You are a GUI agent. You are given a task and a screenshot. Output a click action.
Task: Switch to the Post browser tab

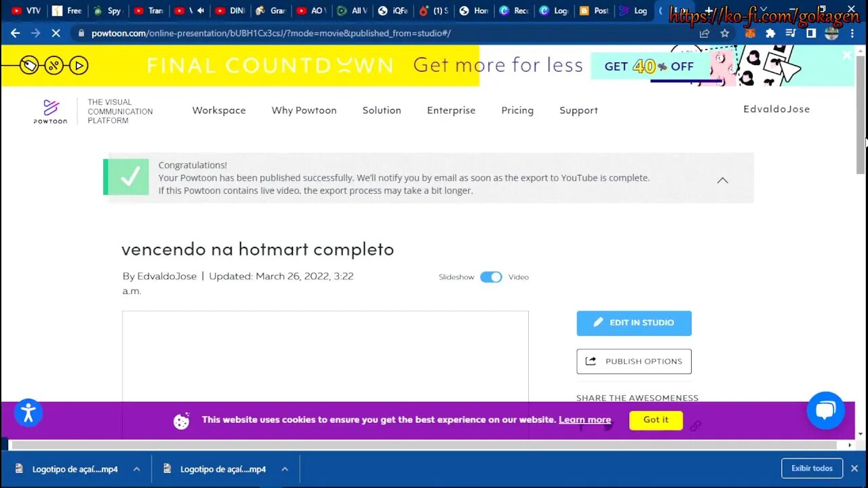[x=595, y=11]
